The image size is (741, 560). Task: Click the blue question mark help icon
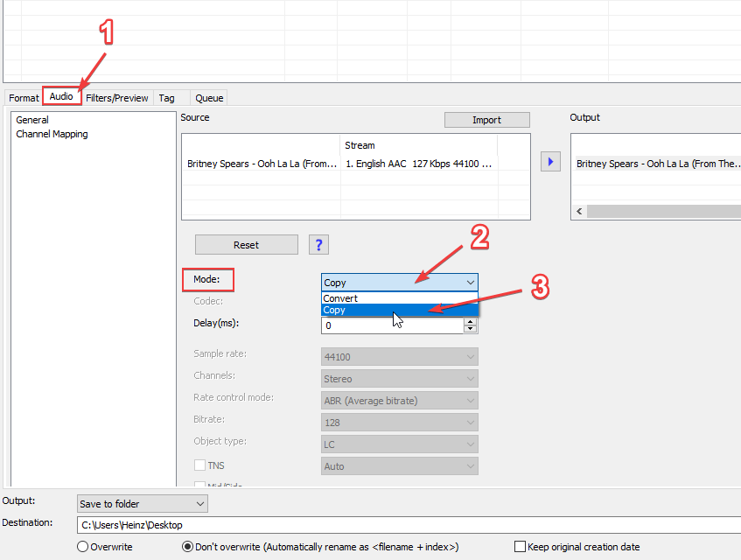click(318, 245)
